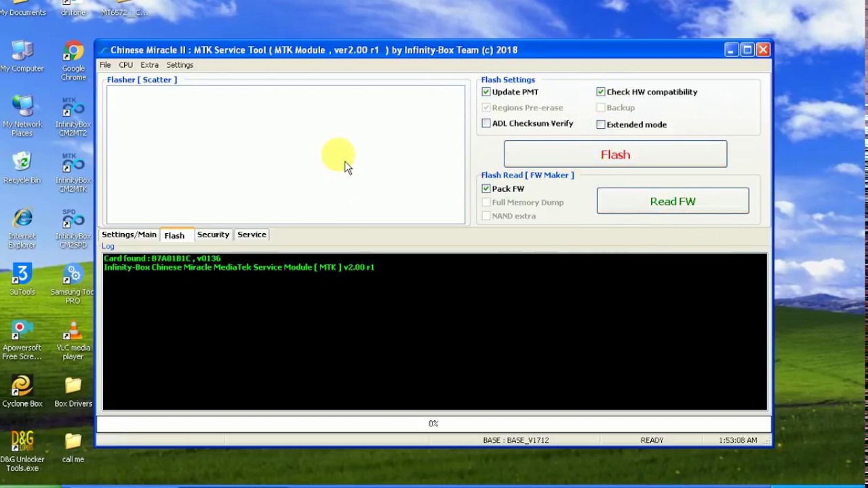Open My Documents desktop icon
The height and width of the screenshot is (488, 868).
pyautogui.click(x=23, y=9)
